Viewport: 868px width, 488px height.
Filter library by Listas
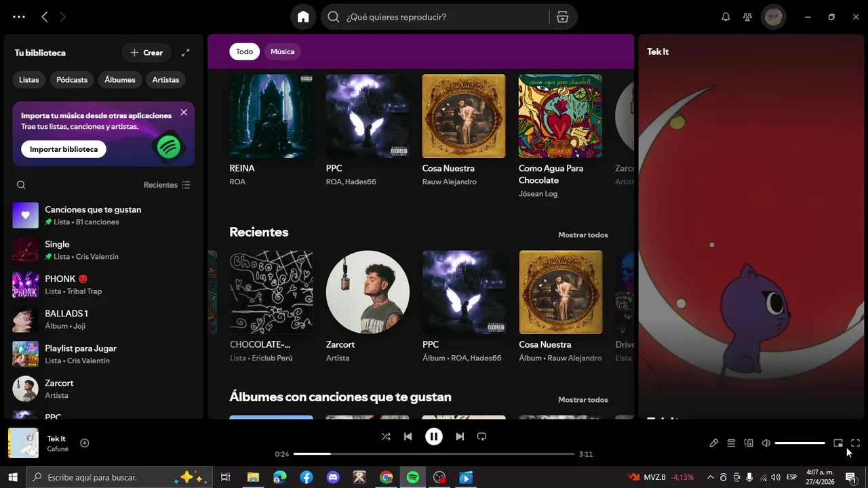coord(28,80)
